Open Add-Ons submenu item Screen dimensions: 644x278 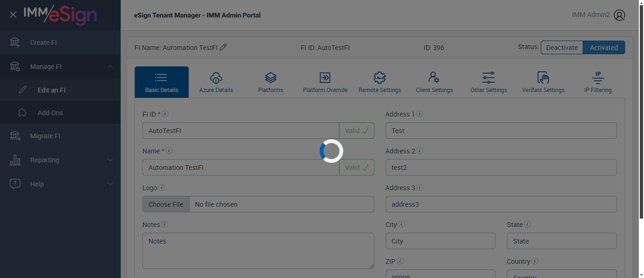[x=60, y=113]
